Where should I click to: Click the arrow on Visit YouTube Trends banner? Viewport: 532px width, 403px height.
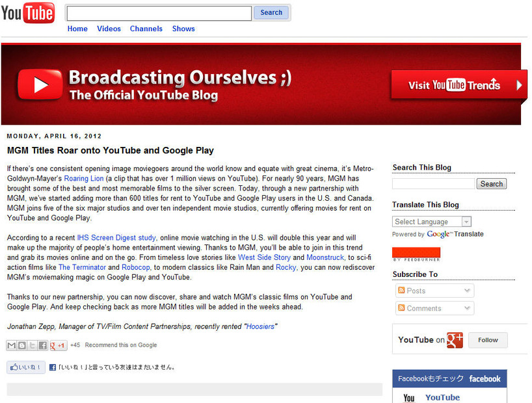pyautogui.click(x=519, y=84)
